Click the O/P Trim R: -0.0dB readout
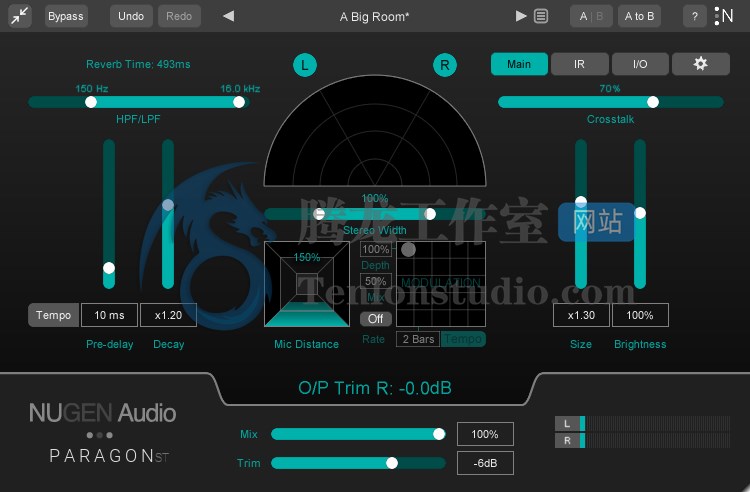750x492 pixels. pyautogui.click(x=375, y=388)
